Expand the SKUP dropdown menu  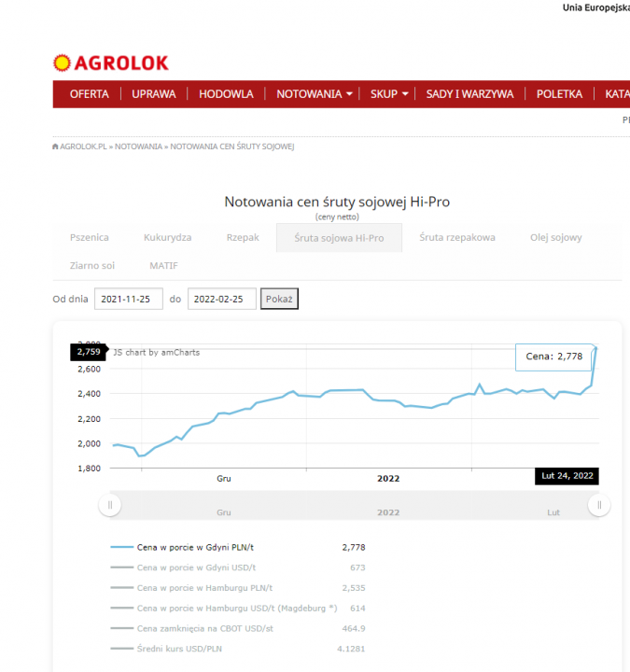click(389, 94)
